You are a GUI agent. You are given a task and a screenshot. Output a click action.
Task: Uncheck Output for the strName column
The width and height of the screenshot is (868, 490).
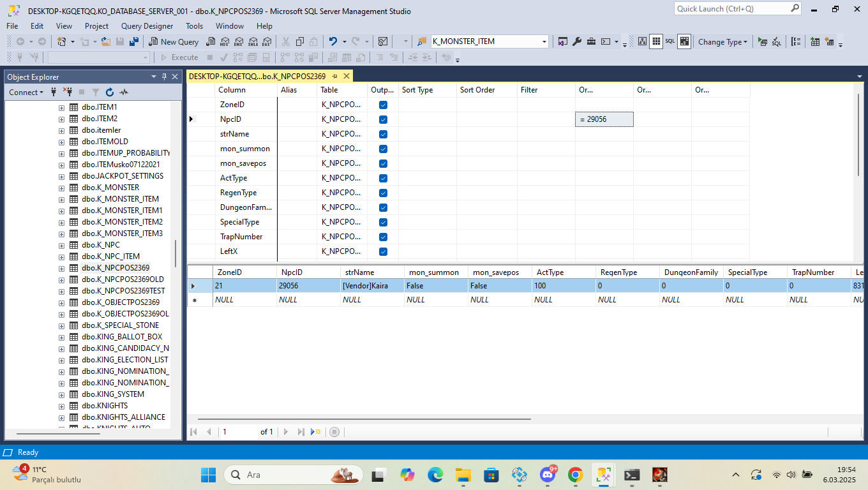click(383, 134)
